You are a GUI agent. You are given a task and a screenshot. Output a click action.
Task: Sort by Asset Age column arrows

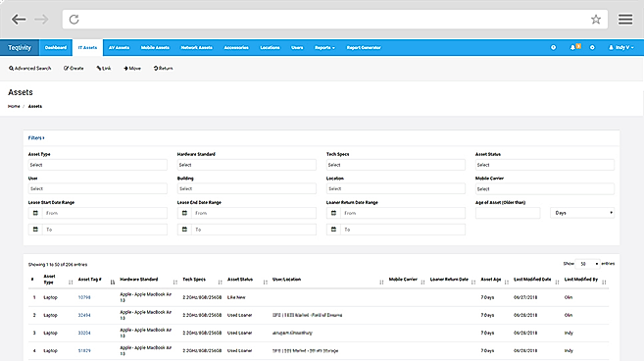(507, 283)
